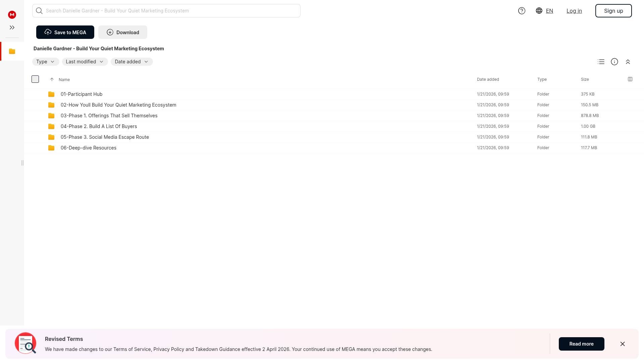Click the Log in link
This screenshot has height=362, width=644.
tap(574, 11)
